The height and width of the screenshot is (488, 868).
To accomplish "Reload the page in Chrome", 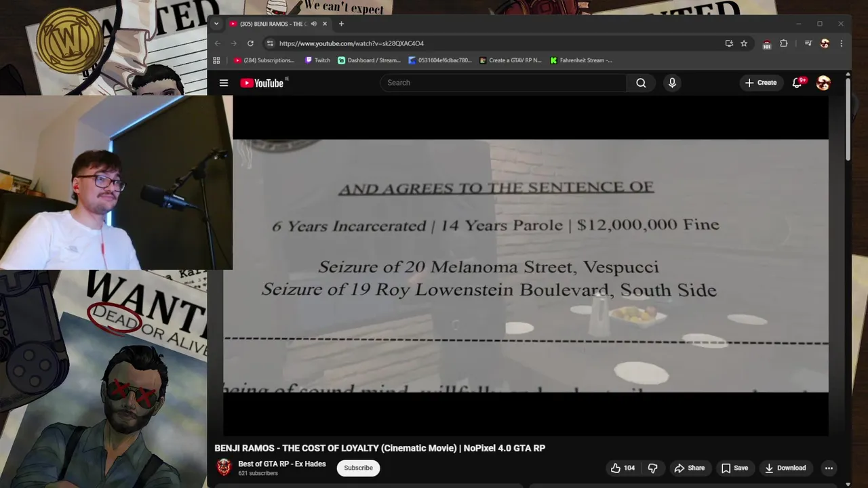I will click(x=250, y=43).
